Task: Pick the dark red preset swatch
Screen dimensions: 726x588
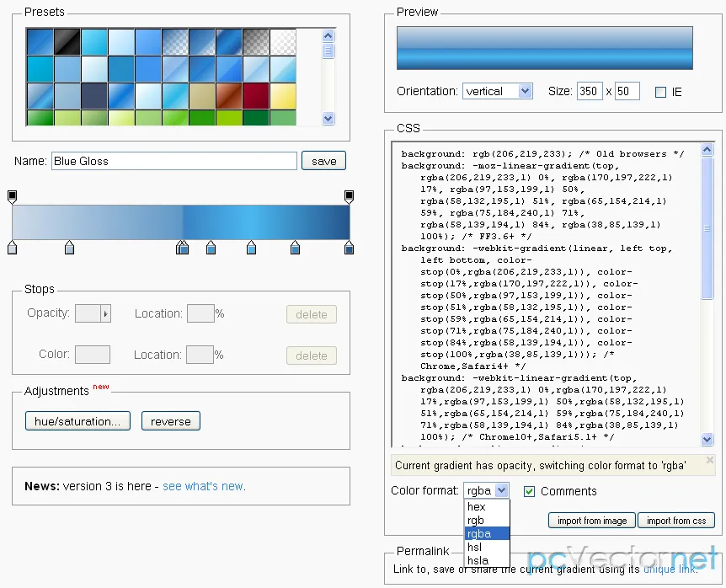Action: tap(255, 96)
